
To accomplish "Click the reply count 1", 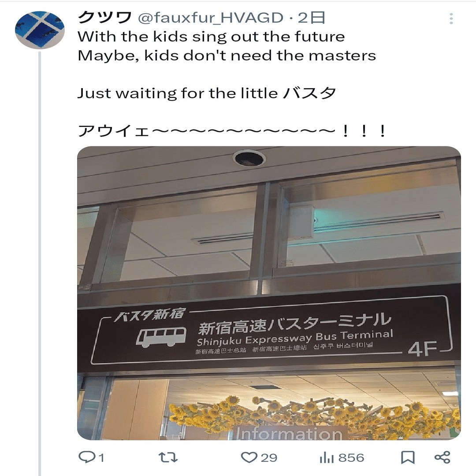I will pos(101,457).
